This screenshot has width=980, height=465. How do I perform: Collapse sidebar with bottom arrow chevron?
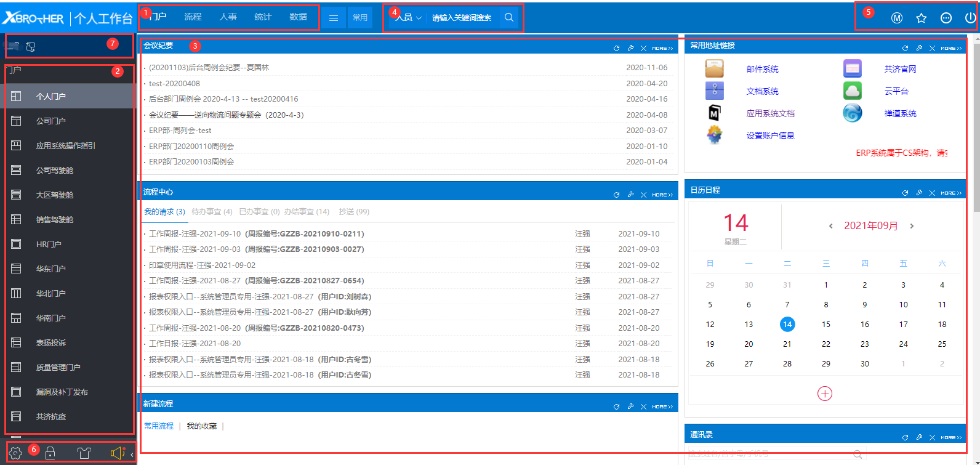(132, 455)
